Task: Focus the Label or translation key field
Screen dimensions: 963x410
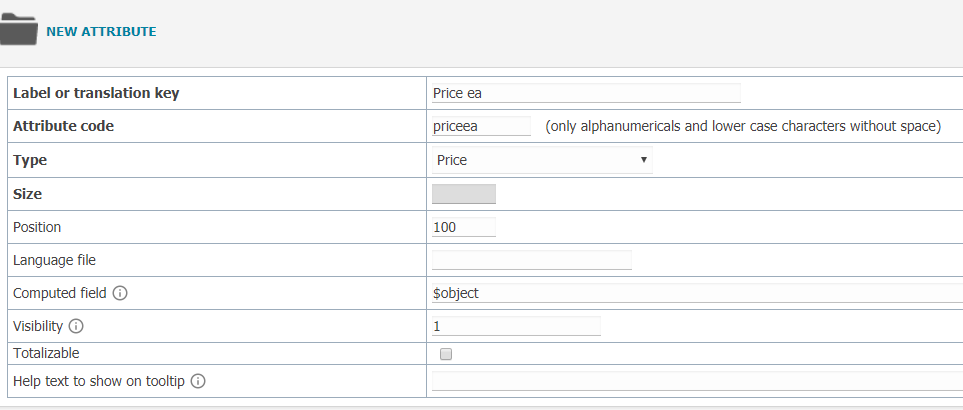Action: (587, 93)
